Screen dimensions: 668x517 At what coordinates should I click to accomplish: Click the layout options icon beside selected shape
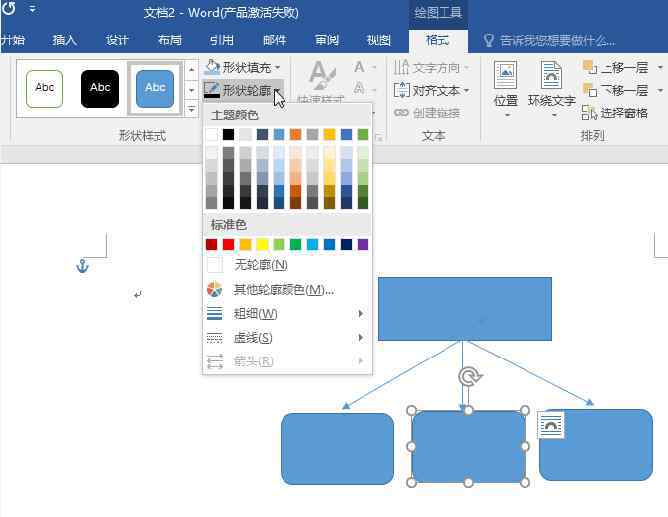pyautogui.click(x=551, y=425)
